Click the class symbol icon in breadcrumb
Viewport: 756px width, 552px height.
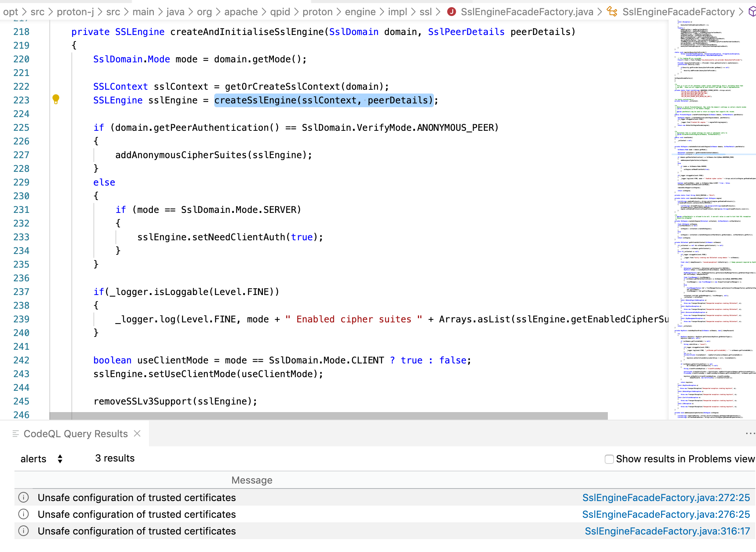click(x=612, y=12)
